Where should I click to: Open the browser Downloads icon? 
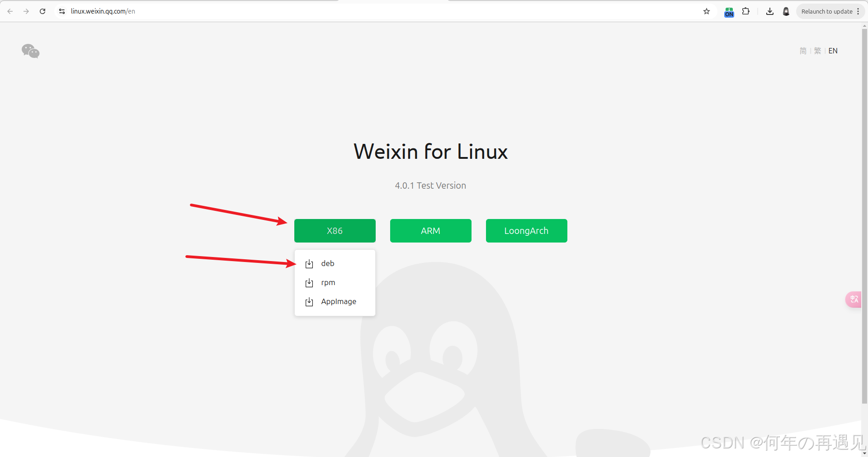click(770, 11)
